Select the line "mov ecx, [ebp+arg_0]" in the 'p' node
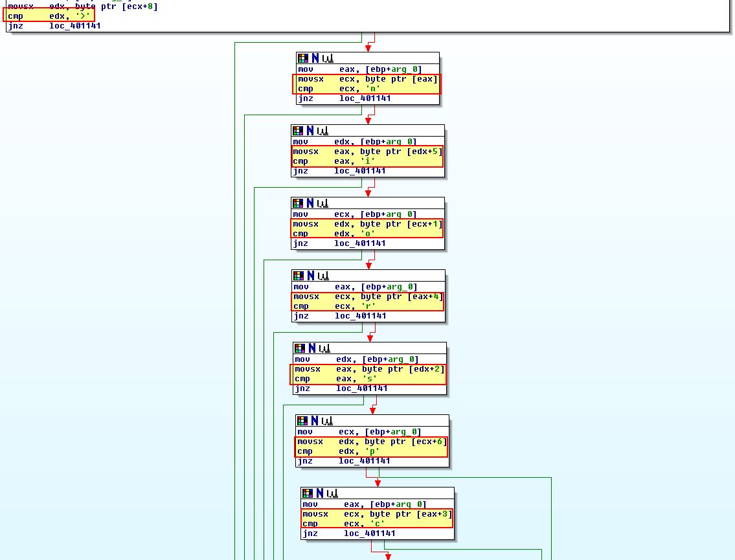This screenshot has width=735, height=560. [x=359, y=432]
